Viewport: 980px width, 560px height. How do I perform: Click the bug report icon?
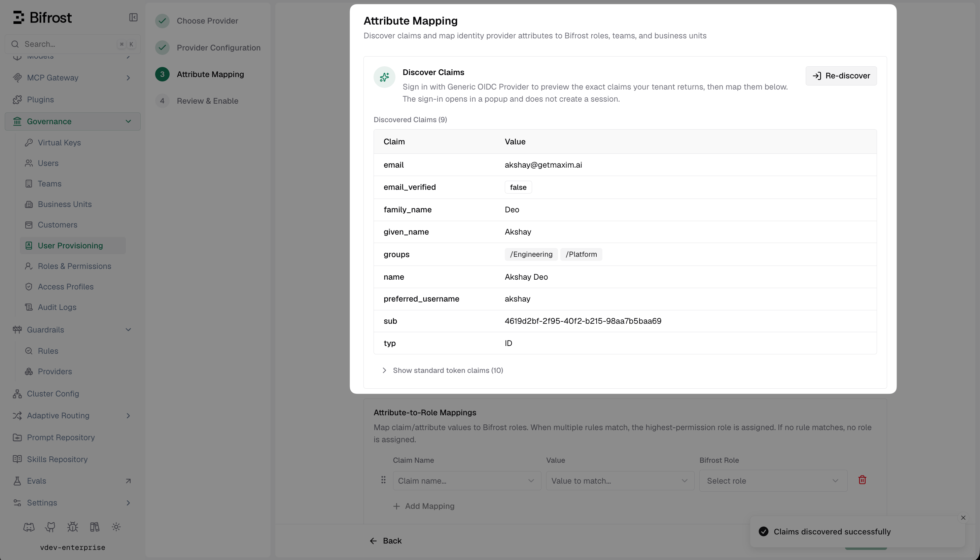pos(73,527)
